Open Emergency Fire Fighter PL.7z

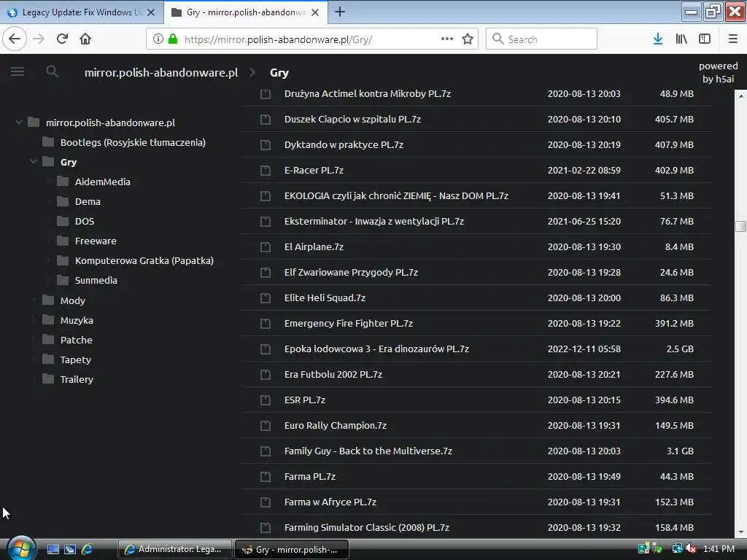pyautogui.click(x=349, y=323)
